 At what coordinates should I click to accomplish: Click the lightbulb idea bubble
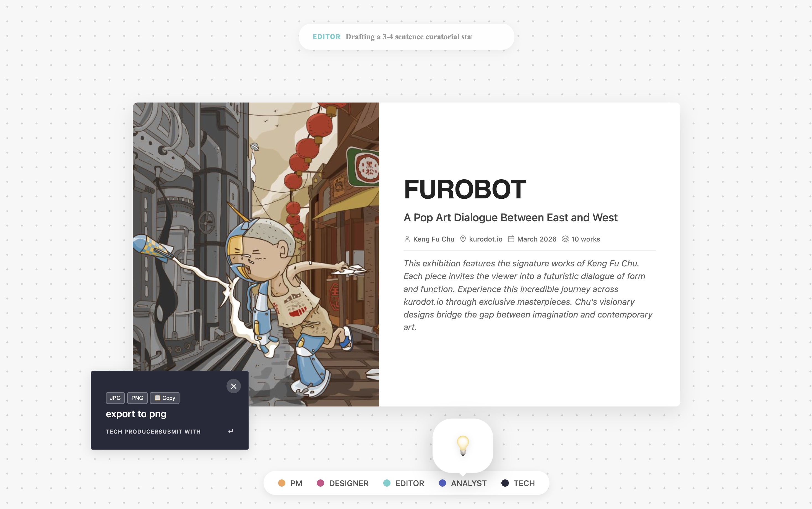point(463,445)
